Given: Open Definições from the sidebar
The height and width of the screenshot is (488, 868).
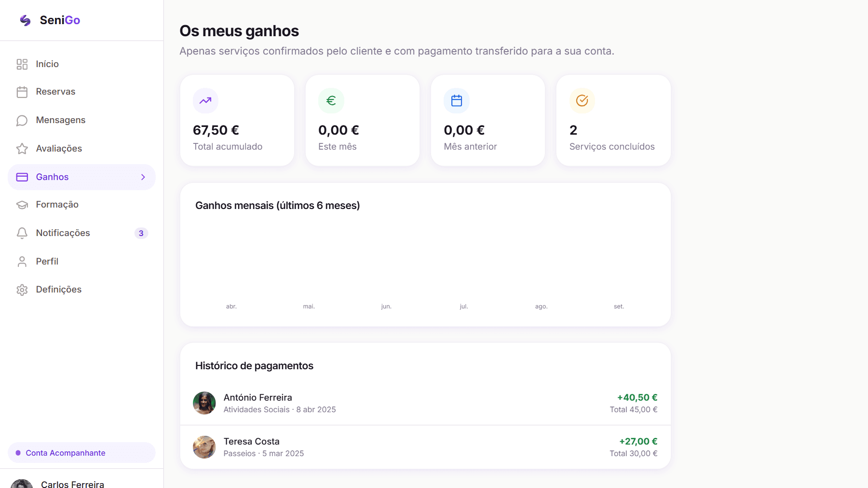Looking at the screenshot, I should pos(81,290).
